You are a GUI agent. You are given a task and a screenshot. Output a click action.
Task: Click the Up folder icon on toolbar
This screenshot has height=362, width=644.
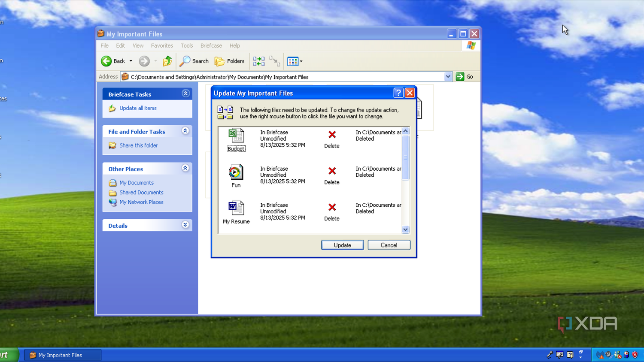click(x=167, y=61)
